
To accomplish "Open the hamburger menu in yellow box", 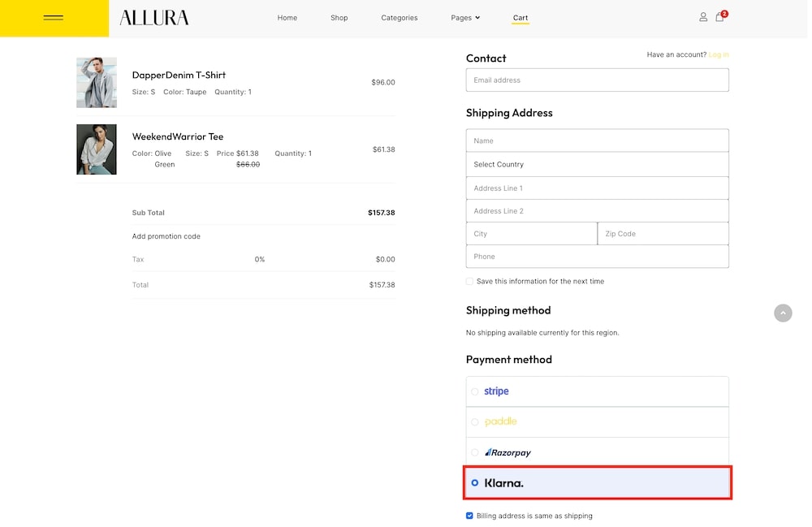I will pos(54,18).
